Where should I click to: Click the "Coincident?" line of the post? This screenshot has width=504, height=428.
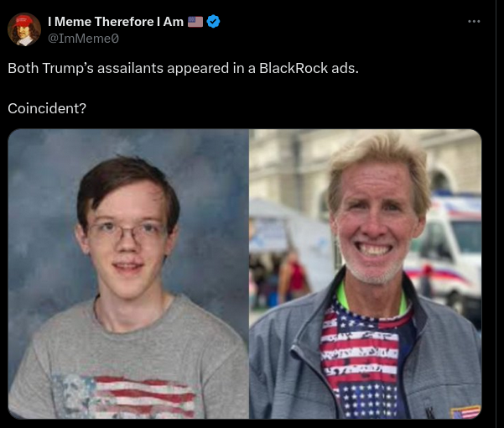coord(47,108)
